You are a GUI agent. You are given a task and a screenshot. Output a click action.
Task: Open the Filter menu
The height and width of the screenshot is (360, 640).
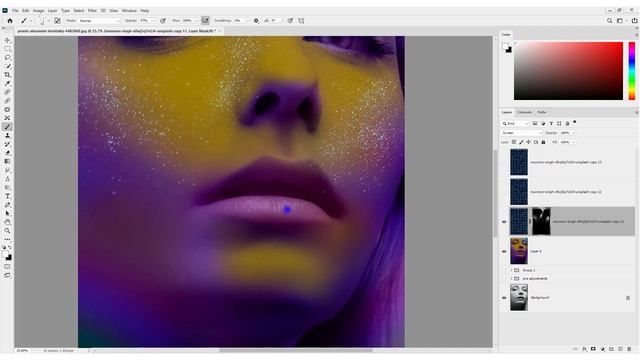(x=92, y=11)
